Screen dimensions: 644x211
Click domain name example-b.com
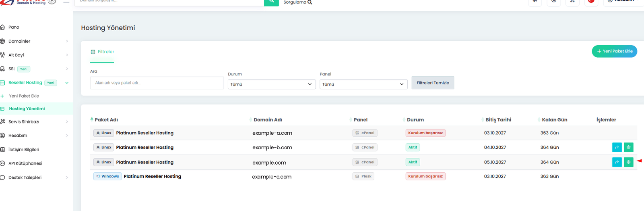(272, 148)
